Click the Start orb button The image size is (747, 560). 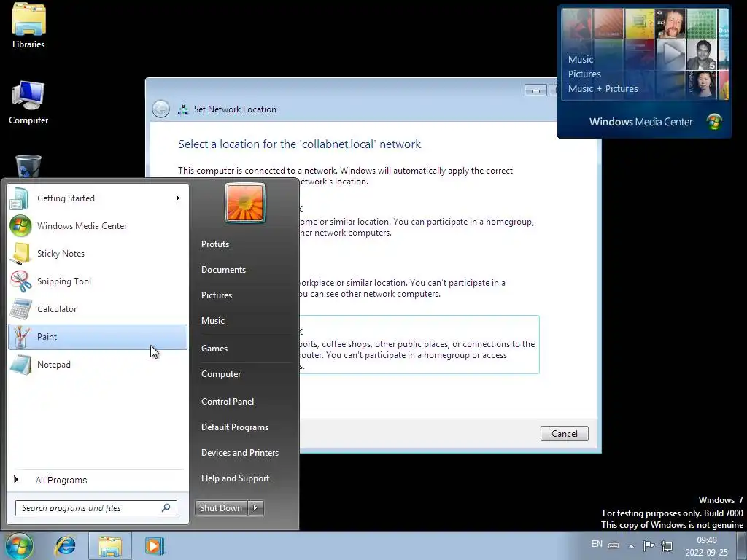tap(19, 545)
